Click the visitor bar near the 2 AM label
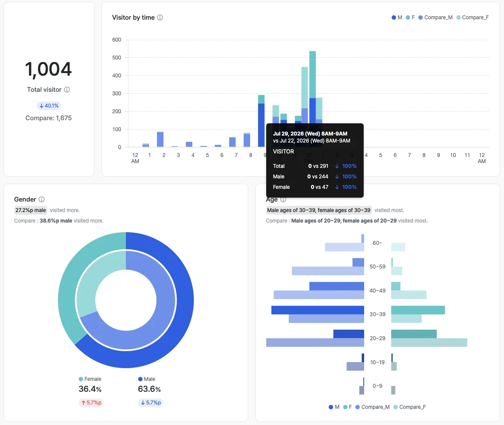Screen dimensions: 504x425 (x=160, y=139)
